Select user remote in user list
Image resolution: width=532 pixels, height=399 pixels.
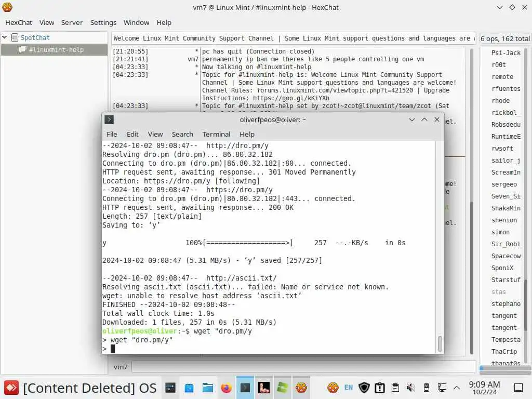click(x=502, y=77)
